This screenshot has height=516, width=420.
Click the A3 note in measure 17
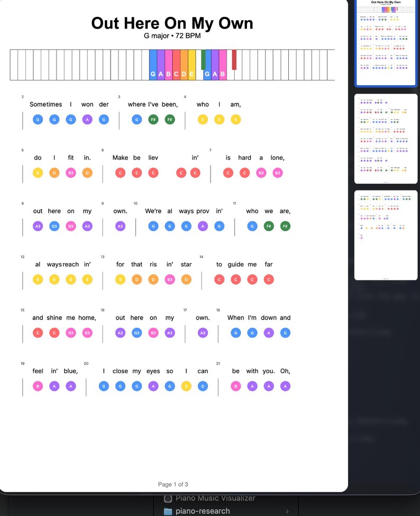[x=203, y=333]
